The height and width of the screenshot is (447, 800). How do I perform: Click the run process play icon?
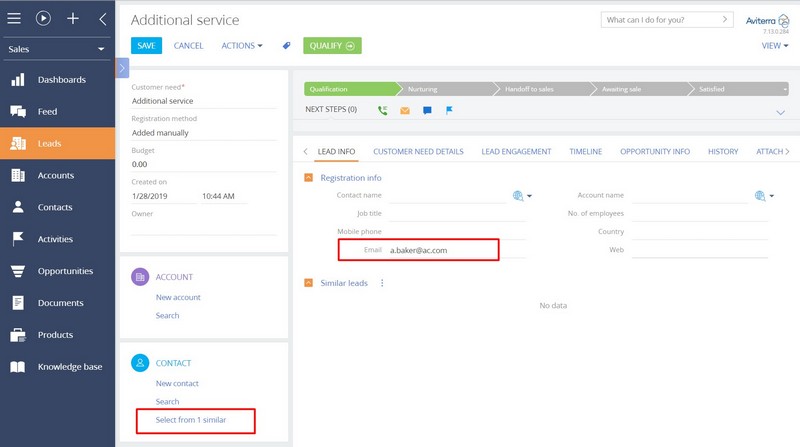tap(43, 19)
